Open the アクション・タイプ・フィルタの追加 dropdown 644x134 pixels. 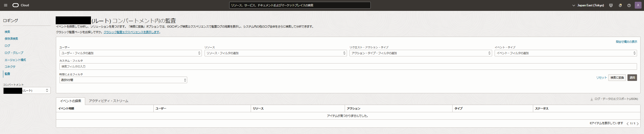(421, 53)
